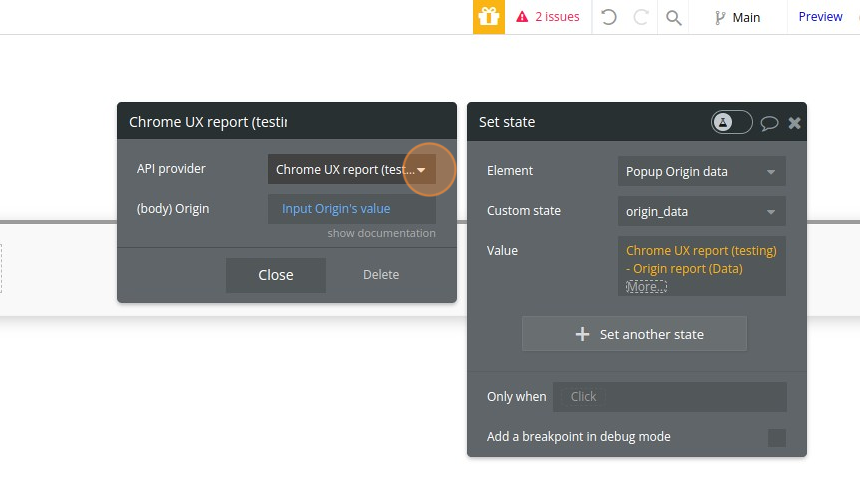Click the Close button

276,275
